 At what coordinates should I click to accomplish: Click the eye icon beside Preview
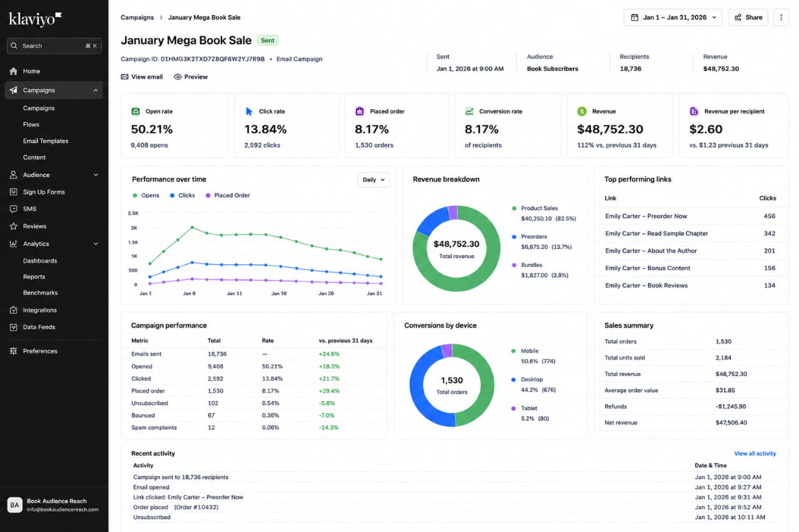pyautogui.click(x=178, y=77)
